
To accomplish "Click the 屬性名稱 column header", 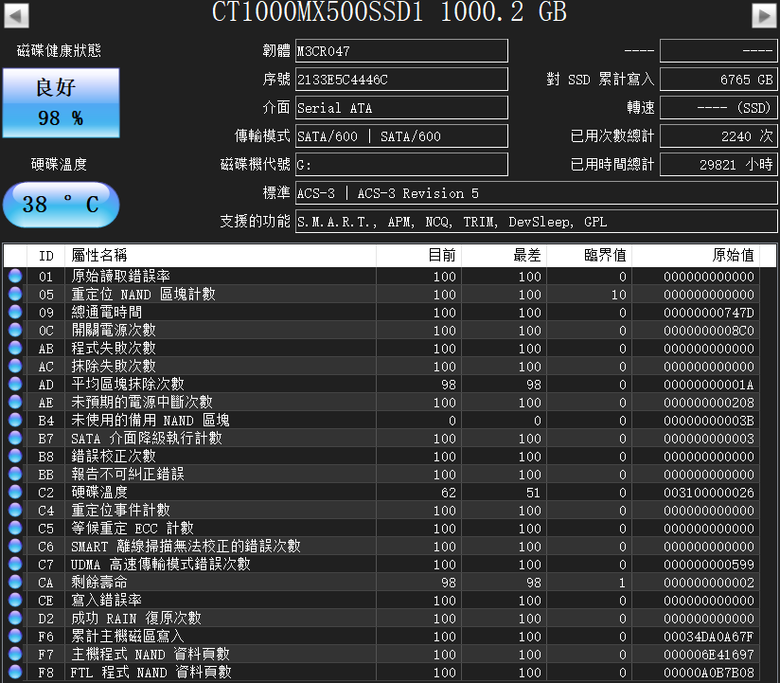I will 220,256.
